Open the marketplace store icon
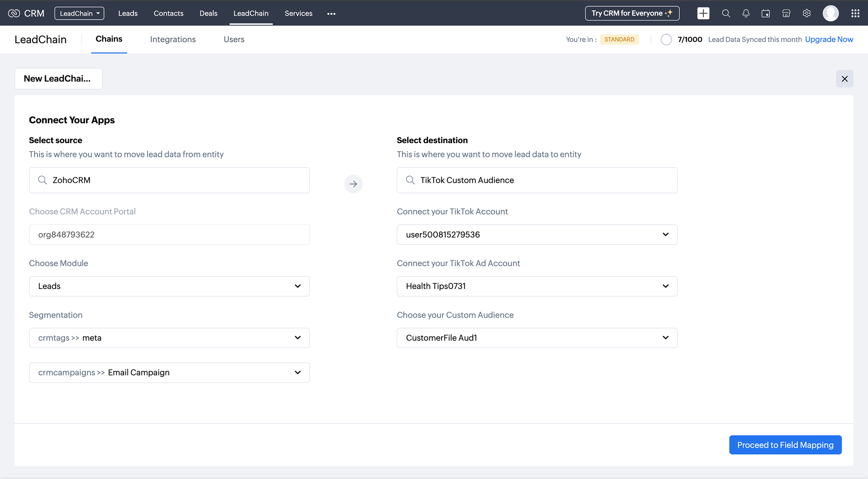868x479 pixels. coord(786,14)
